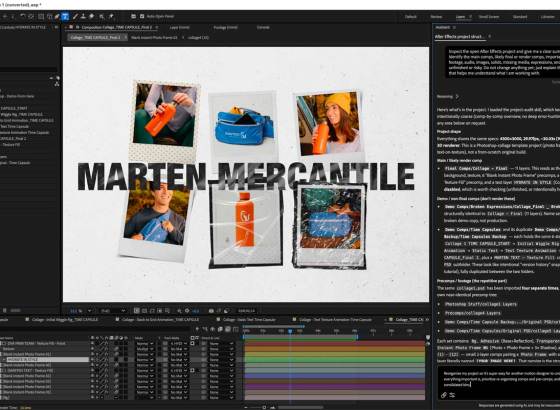Click the icon left of Auto-Open Panels checkbox
Screen dimensions: 560x410
tap(133, 16)
